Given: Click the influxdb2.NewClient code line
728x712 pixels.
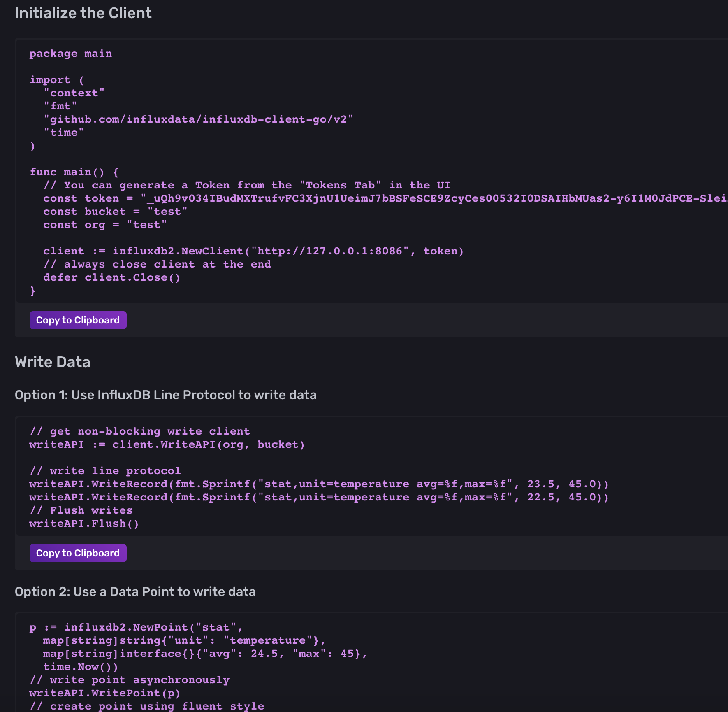Looking at the screenshot, I should (254, 251).
